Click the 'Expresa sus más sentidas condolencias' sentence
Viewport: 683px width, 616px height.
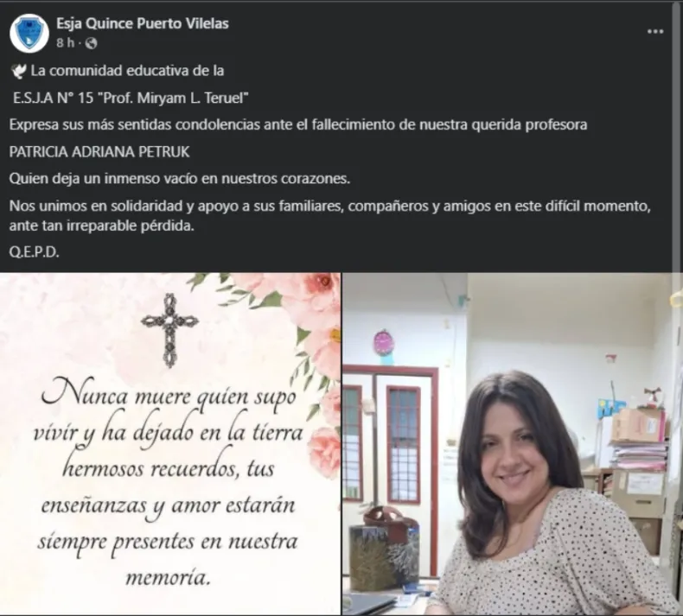point(298,125)
